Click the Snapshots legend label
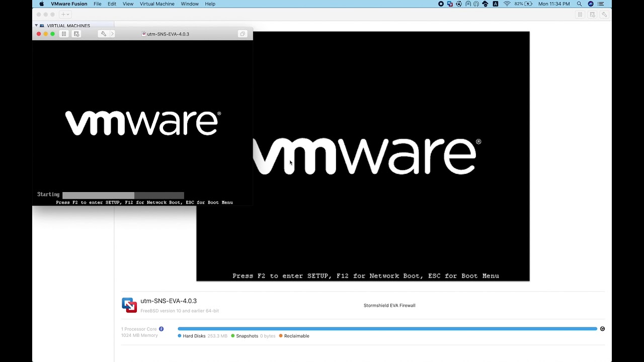The width and height of the screenshot is (644, 362). point(247,336)
